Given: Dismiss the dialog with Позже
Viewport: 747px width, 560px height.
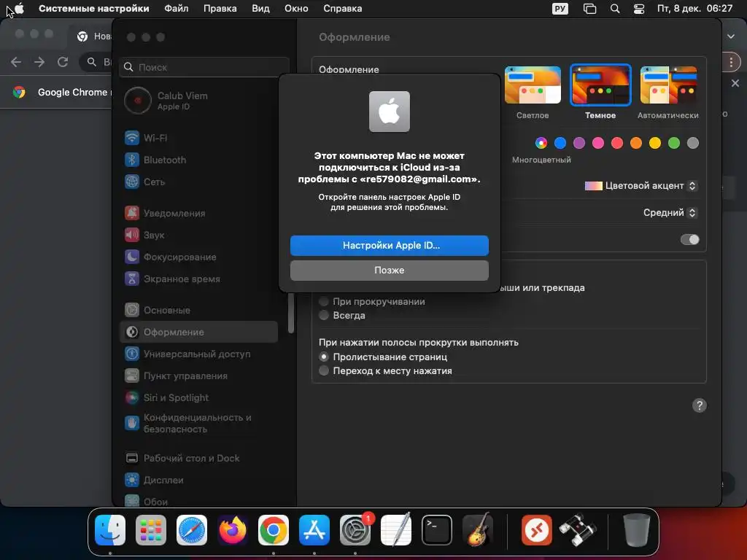Looking at the screenshot, I should tap(390, 271).
